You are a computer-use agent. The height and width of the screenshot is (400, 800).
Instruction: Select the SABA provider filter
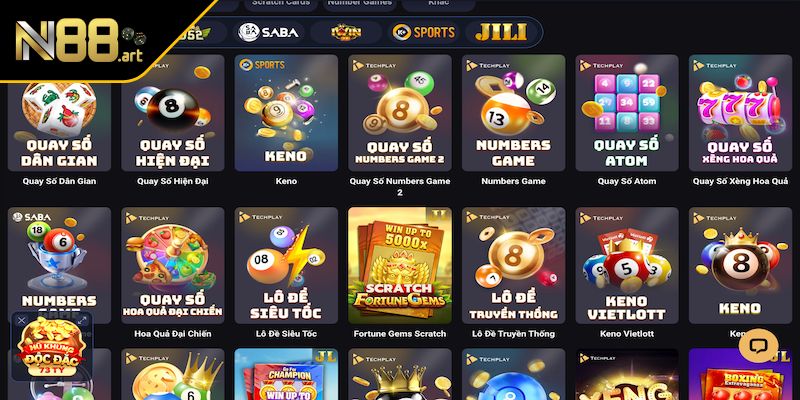coord(268,32)
